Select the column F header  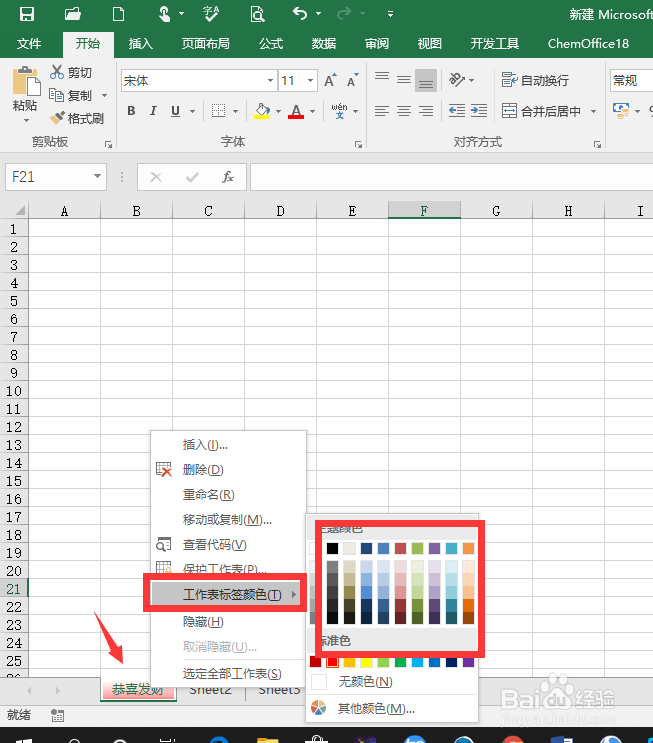[x=424, y=211]
